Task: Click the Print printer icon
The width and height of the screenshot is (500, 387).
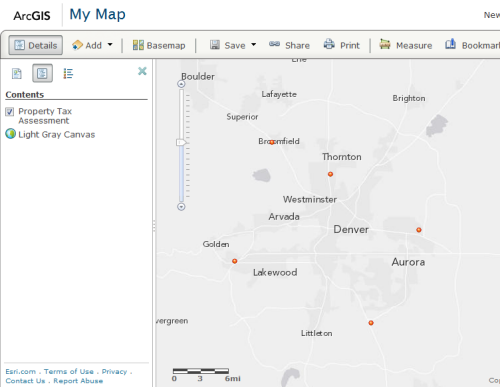Action: [x=329, y=44]
